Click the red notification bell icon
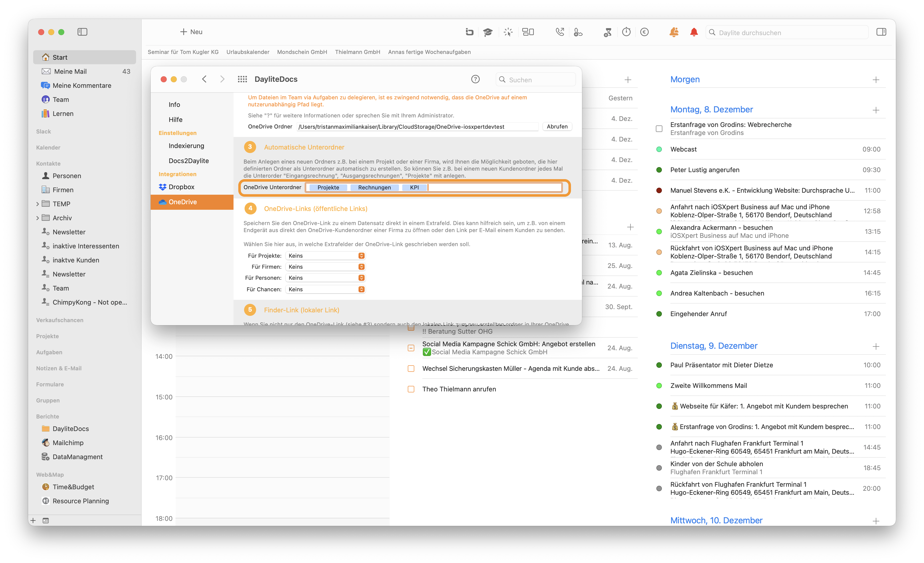 click(694, 32)
